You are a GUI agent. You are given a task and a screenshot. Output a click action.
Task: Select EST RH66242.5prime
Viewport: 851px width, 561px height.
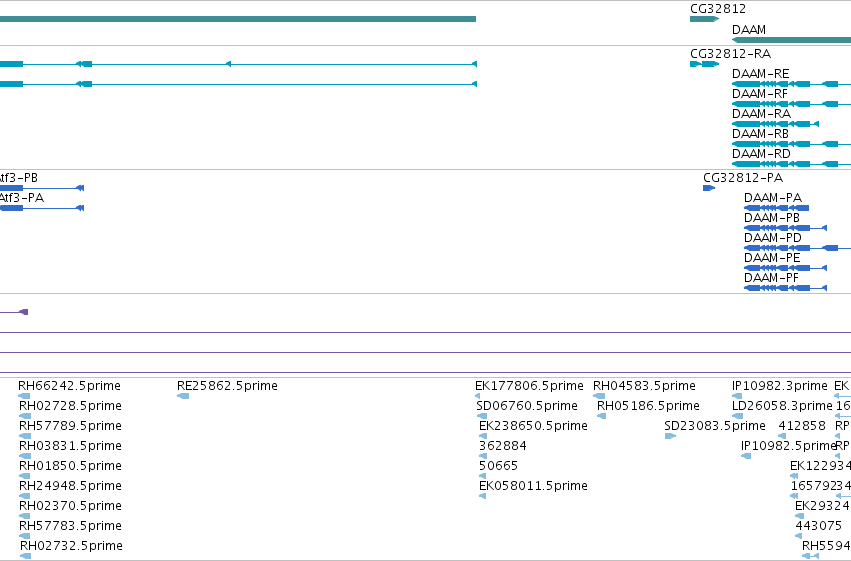point(69,386)
